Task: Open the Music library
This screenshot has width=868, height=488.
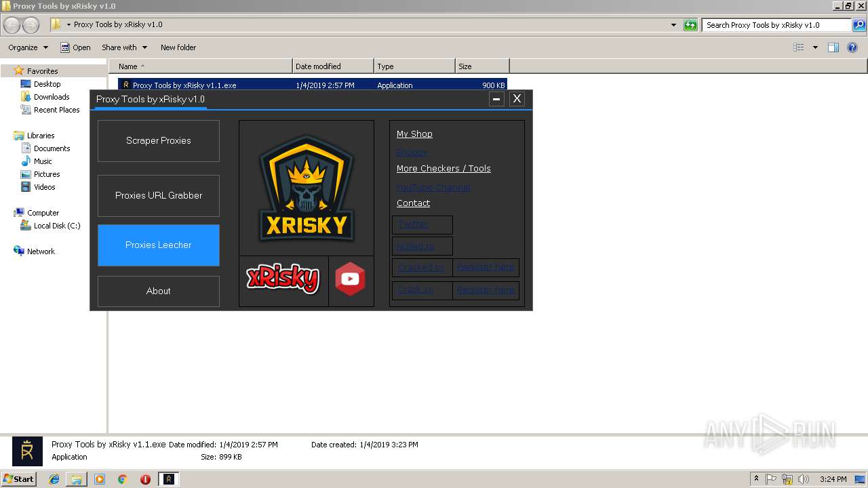Action: 43,161
